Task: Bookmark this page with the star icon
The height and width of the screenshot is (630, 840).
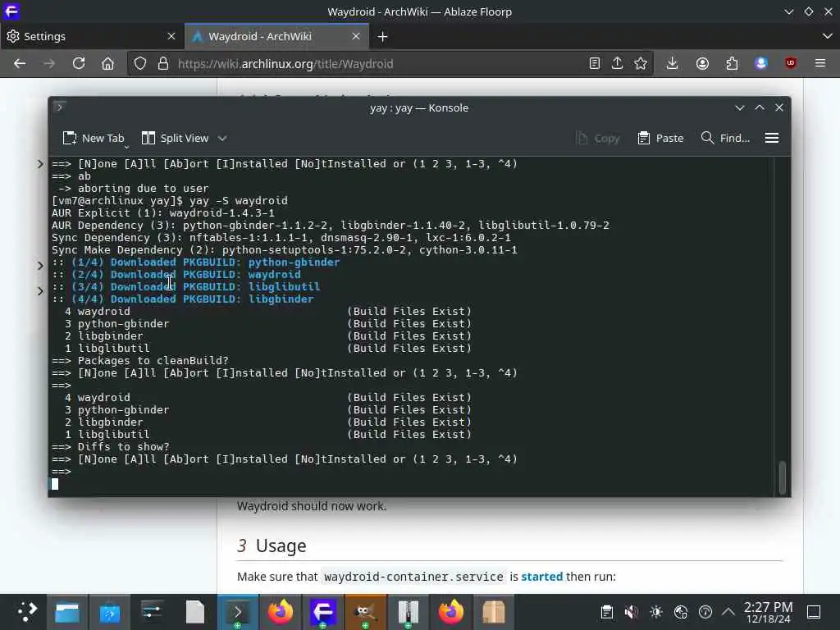Action: click(640, 64)
